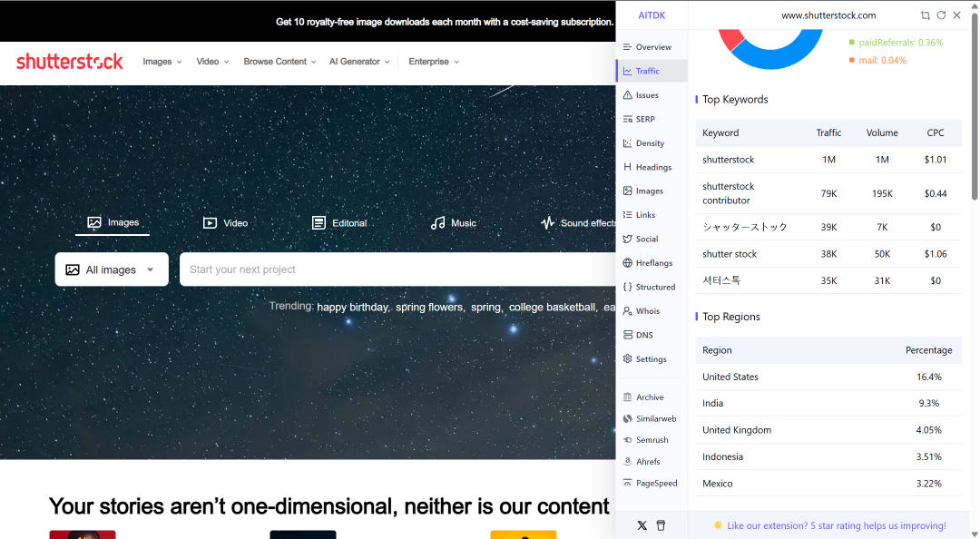980x539 pixels.
Task: Switch to the Music search tab
Action: point(453,223)
